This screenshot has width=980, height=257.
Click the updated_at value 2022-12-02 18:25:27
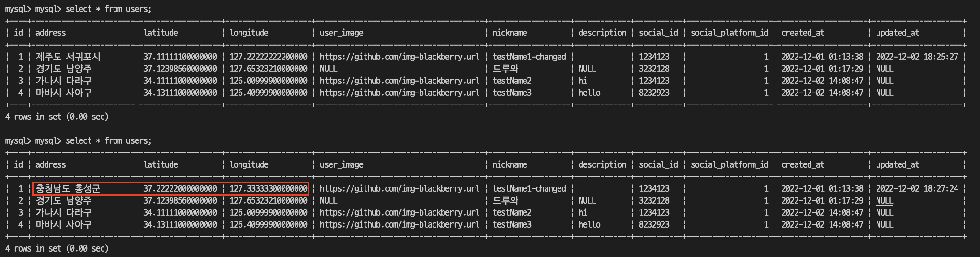917,57
